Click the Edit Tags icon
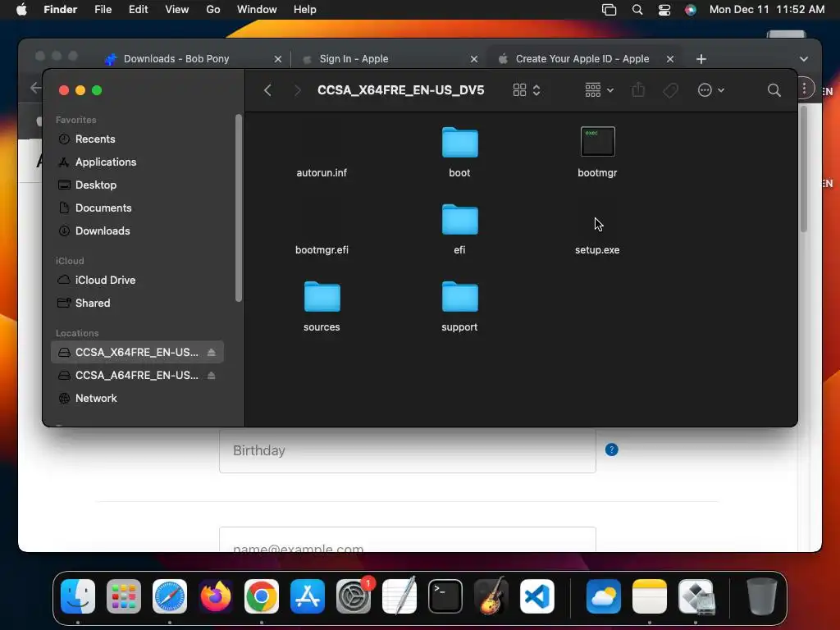Screen dimensions: 840x630 (670, 90)
